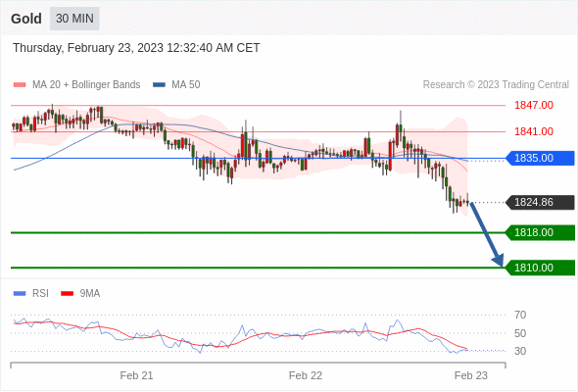Screen dimensions: 578x392
Task: Click the MA 20 Bollinger Bands swatch
Action: coord(20,85)
